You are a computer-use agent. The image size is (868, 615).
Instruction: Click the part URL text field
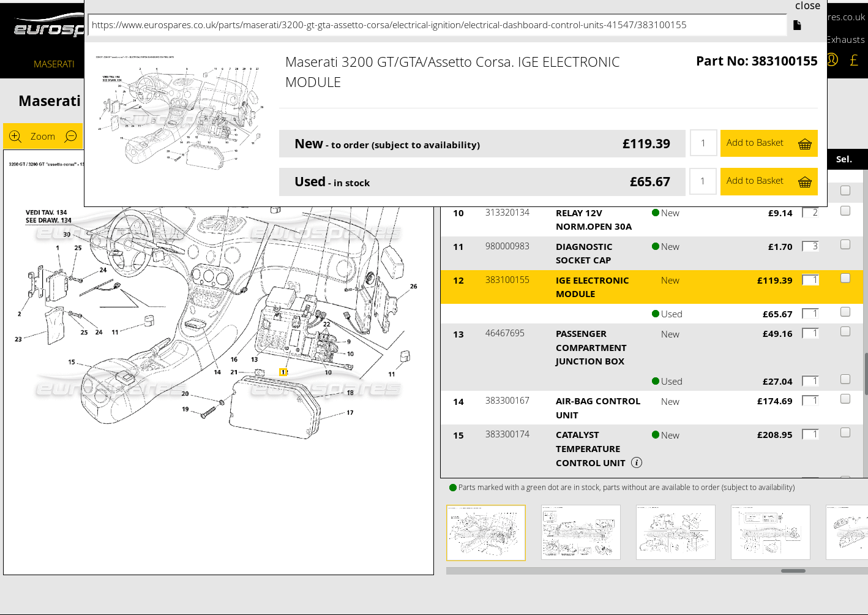click(437, 25)
